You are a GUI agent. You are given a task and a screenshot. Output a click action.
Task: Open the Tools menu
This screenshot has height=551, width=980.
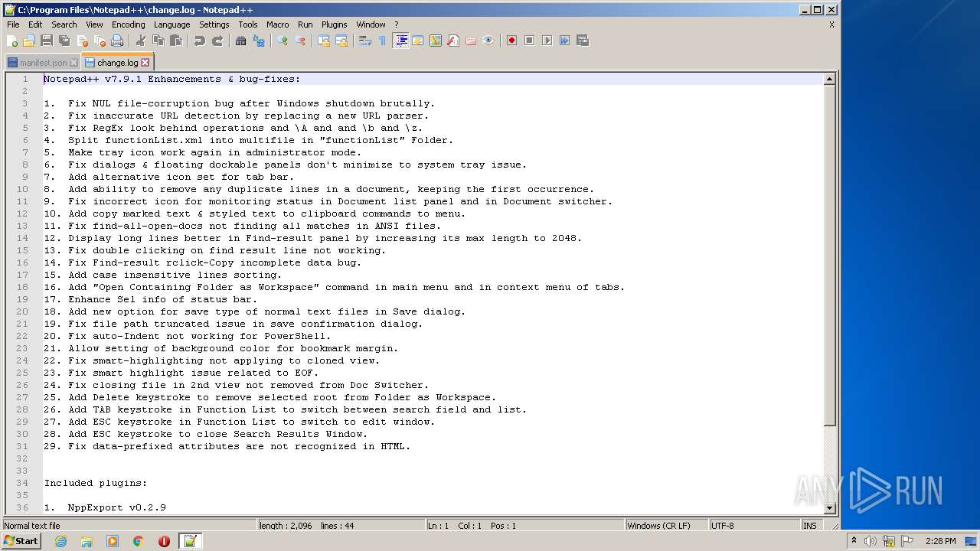pos(248,24)
